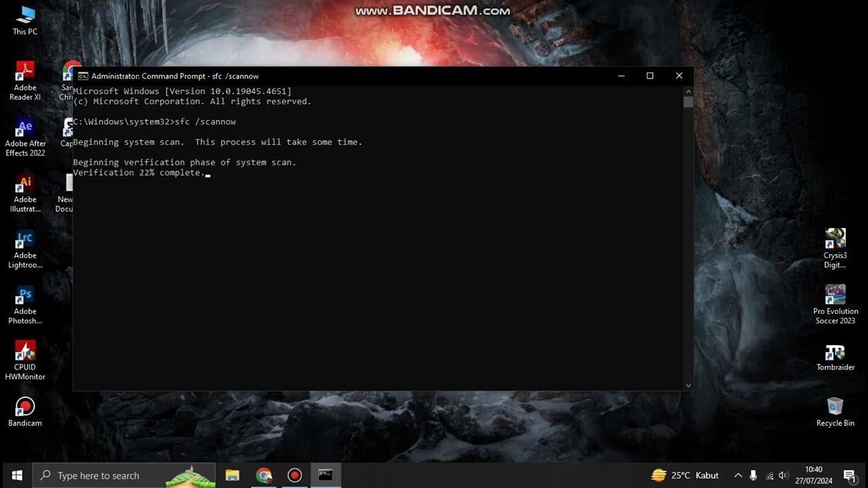
Task: Click scroll up arrow in Command Prompt
Action: [688, 91]
